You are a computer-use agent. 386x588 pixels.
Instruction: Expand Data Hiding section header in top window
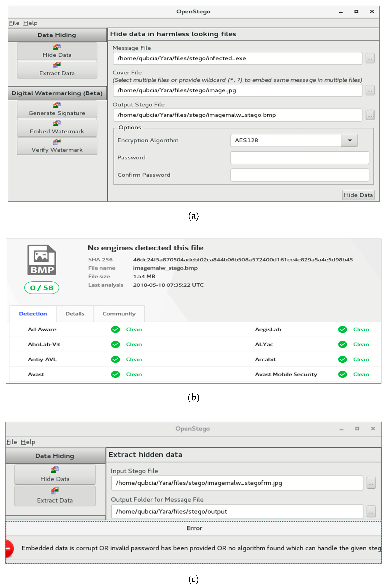(57, 35)
